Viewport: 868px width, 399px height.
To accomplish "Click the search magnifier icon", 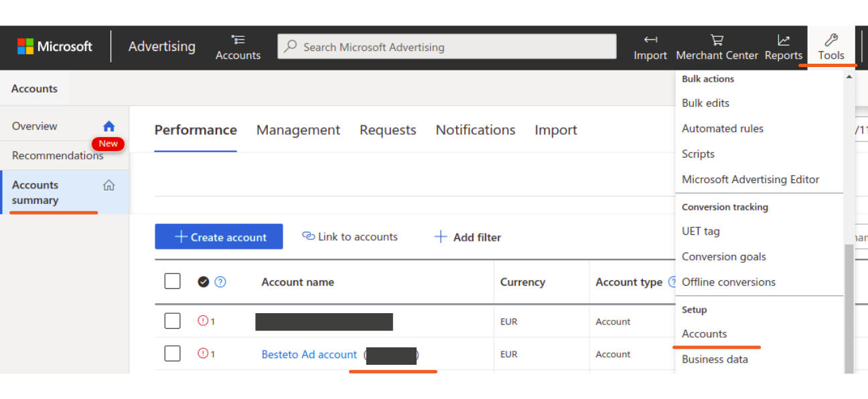I will pos(291,47).
